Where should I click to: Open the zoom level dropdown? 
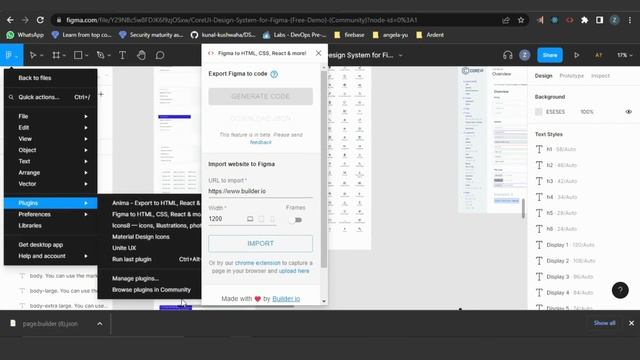point(624,55)
